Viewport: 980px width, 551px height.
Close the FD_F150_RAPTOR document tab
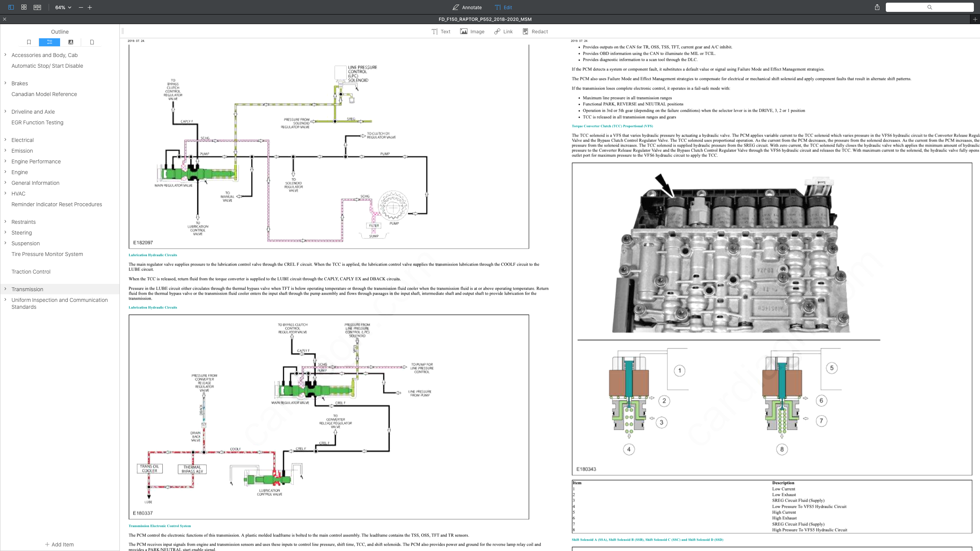5,19
